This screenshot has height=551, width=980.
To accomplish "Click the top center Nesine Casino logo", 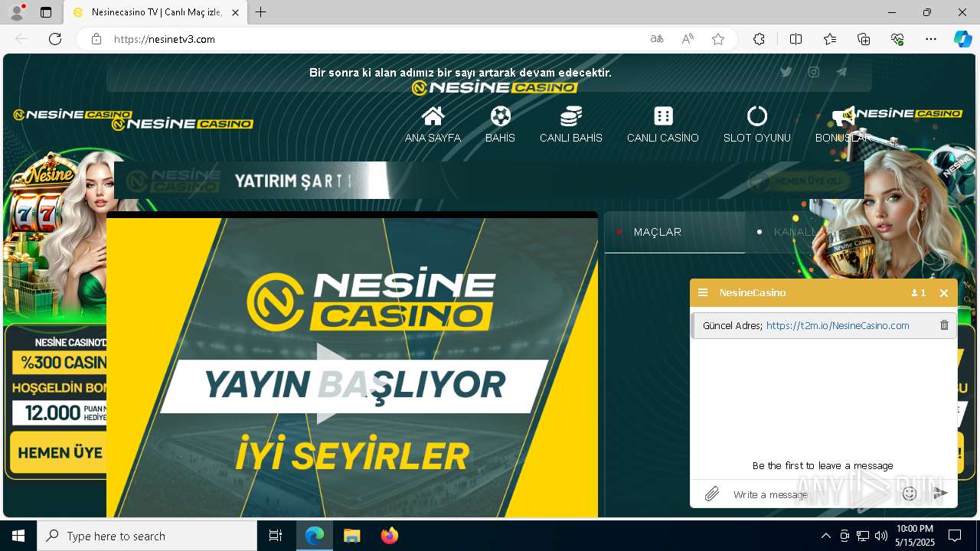I will 495,87.
